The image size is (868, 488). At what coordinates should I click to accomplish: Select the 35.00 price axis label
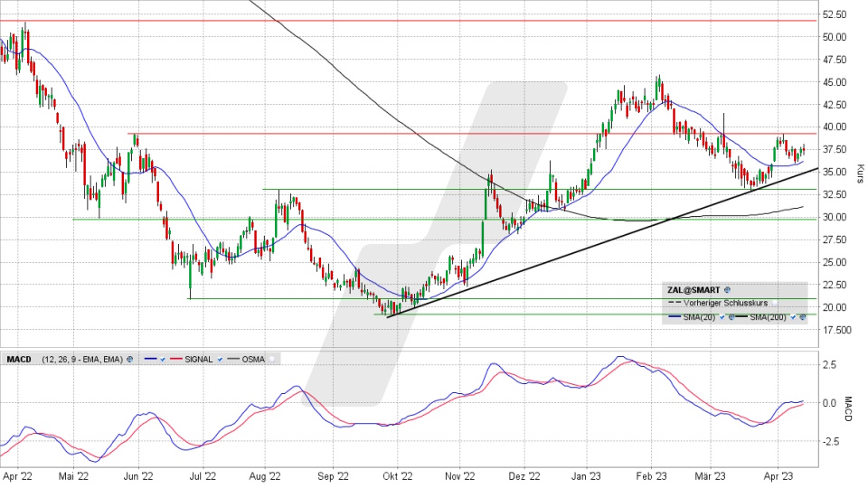click(835, 172)
